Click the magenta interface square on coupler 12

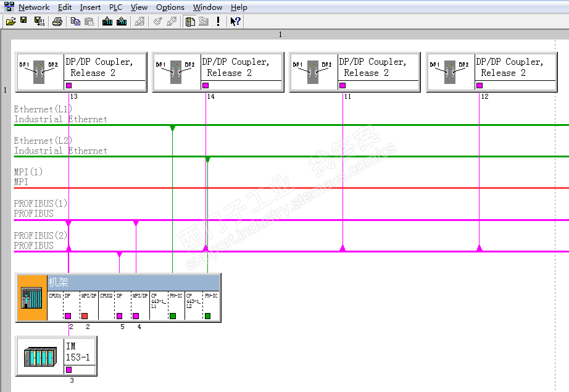480,85
